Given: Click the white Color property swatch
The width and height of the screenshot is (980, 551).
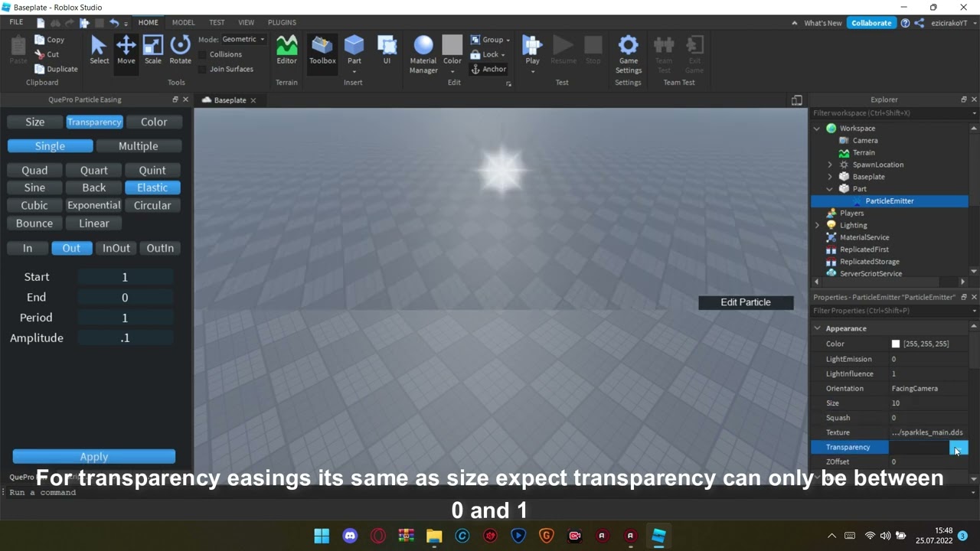Looking at the screenshot, I should 896,344.
